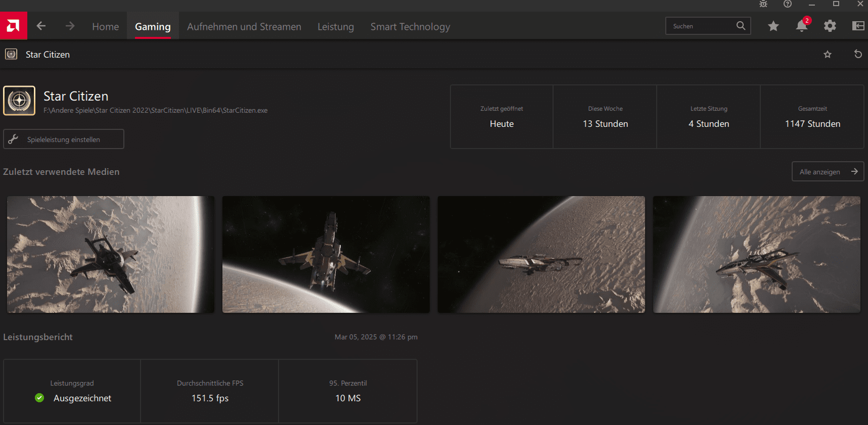Click the StarCitizen.exe file path text
This screenshot has height=425, width=868.
[x=155, y=110]
